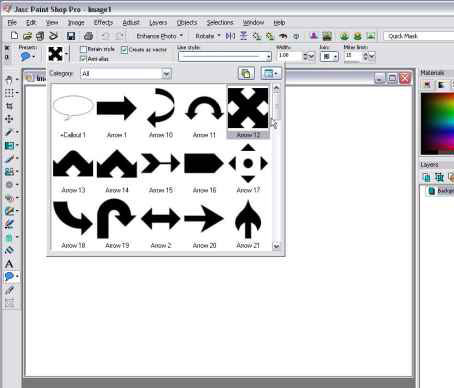Open the Selections menu

(x=220, y=23)
